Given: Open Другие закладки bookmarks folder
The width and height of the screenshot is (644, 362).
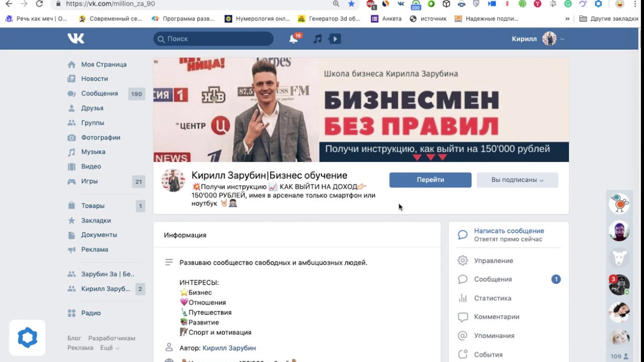Looking at the screenshot, I should click(x=609, y=19).
